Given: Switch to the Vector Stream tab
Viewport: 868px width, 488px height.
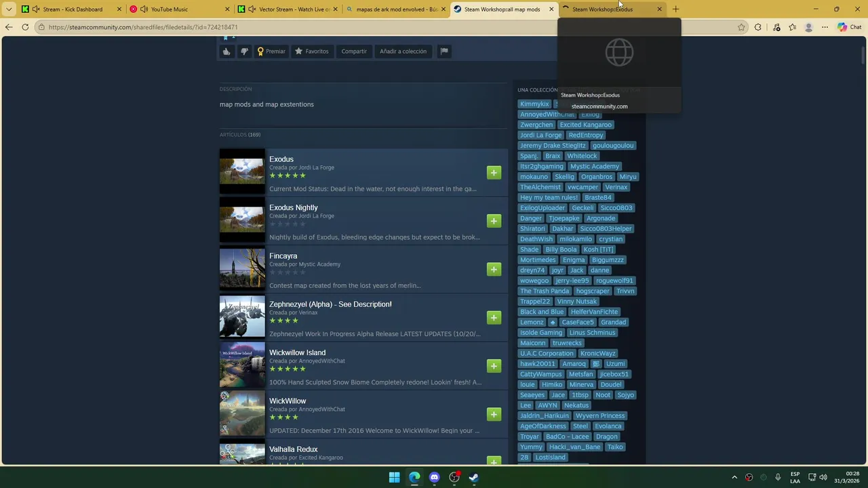Looking at the screenshot, I should click(288, 9).
